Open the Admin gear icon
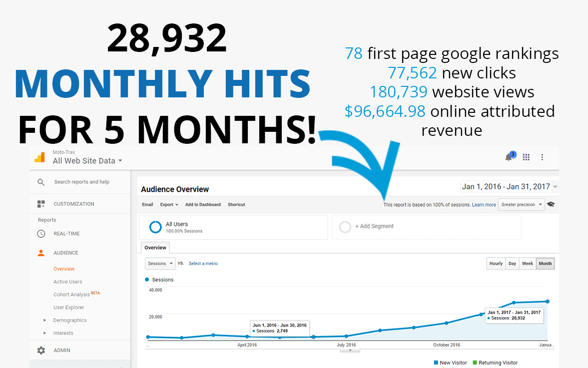 pyautogui.click(x=41, y=350)
